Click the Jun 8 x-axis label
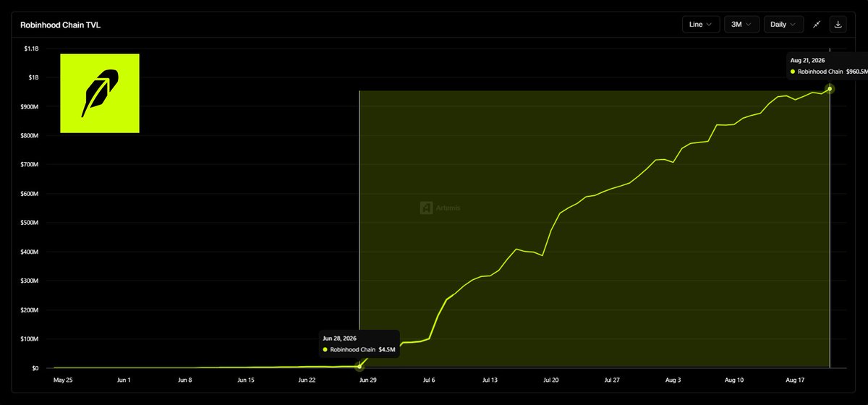868x405 pixels. click(x=185, y=380)
